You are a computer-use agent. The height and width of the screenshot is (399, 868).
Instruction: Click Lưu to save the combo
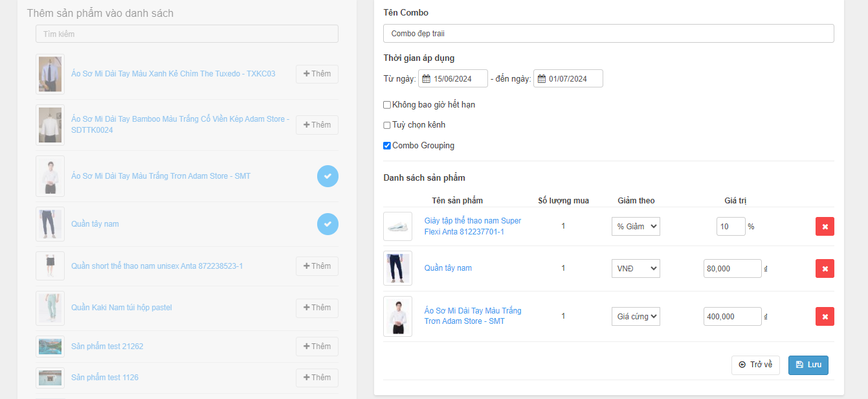click(808, 365)
